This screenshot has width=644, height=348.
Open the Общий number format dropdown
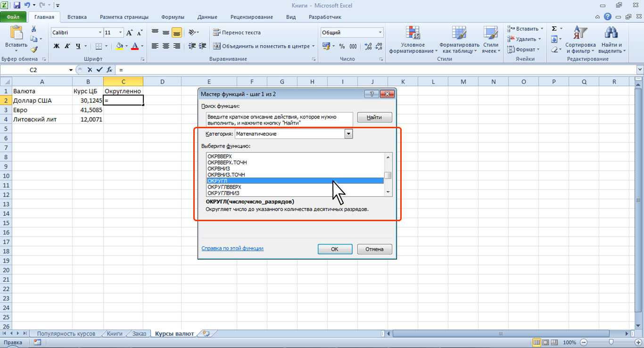[x=380, y=33]
